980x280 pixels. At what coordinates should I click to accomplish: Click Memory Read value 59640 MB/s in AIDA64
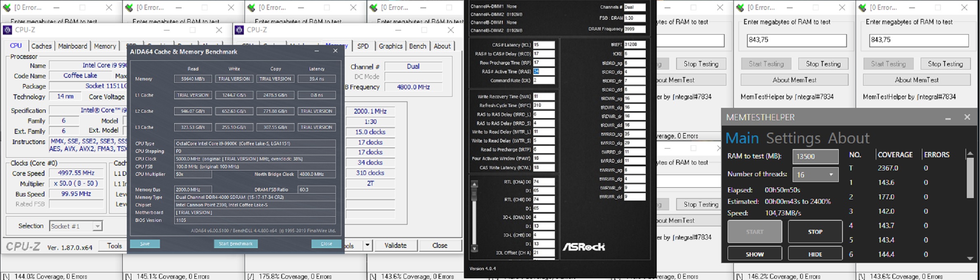tap(193, 79)
